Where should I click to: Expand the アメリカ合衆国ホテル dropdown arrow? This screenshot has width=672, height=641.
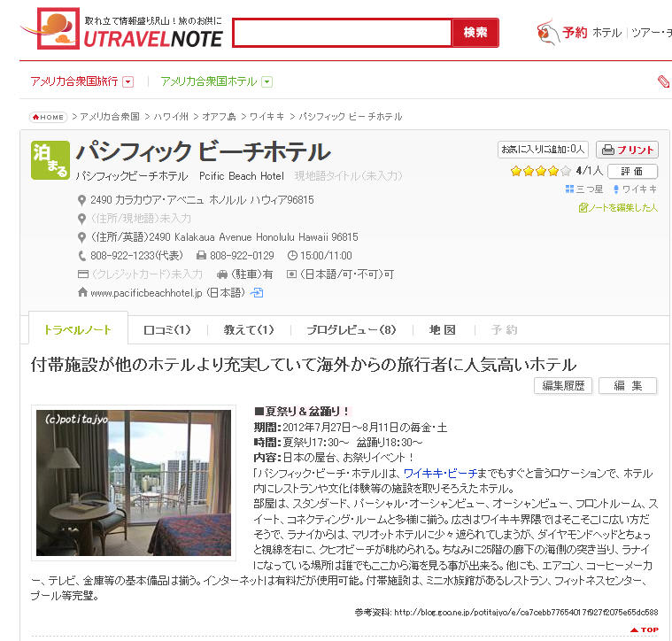click(267, 81)
